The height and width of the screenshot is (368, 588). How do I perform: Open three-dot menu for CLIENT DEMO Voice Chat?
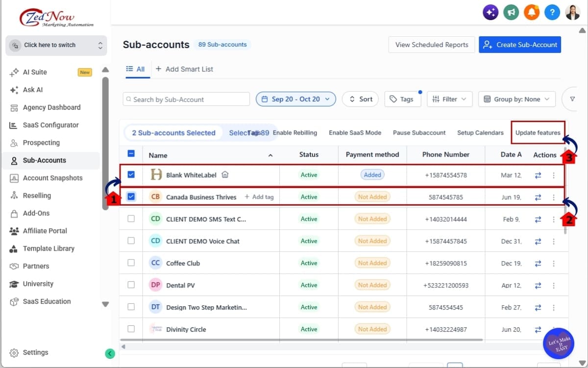(x=554, y=241)
